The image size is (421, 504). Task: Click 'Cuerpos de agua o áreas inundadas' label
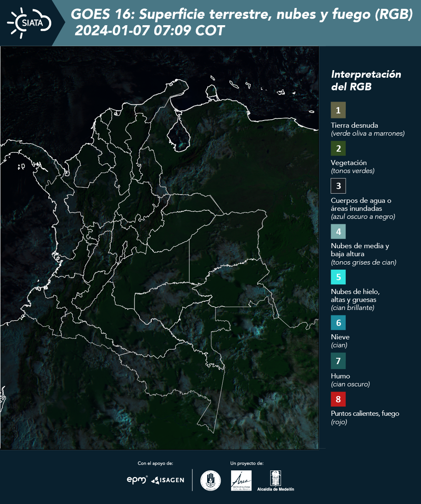click(x=361, y=205)
